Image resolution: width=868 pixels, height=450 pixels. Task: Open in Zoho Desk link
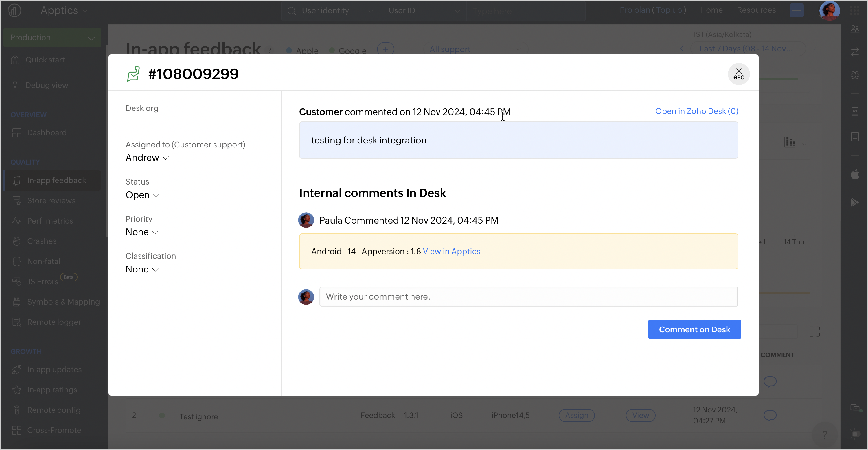(696, 111)
